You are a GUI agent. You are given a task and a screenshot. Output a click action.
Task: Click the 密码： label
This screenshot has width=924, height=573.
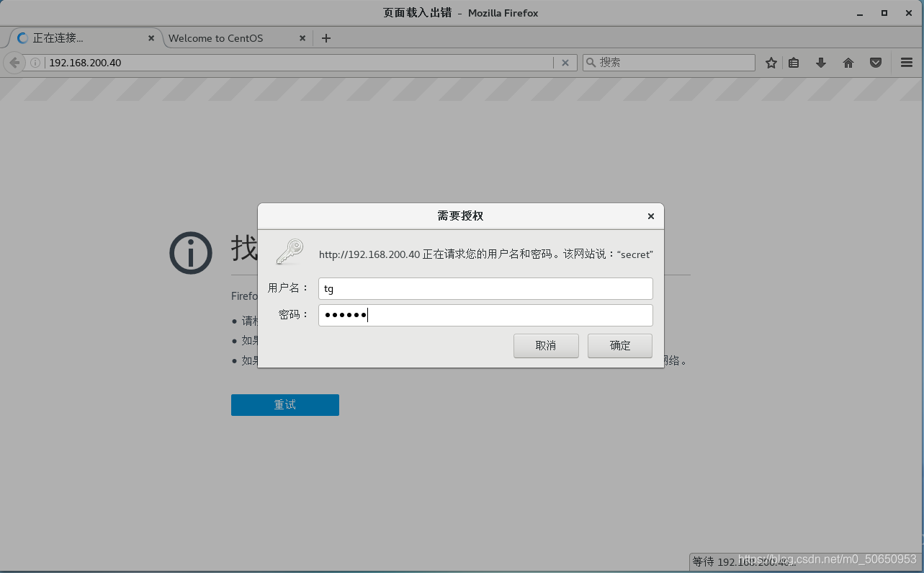294,315
